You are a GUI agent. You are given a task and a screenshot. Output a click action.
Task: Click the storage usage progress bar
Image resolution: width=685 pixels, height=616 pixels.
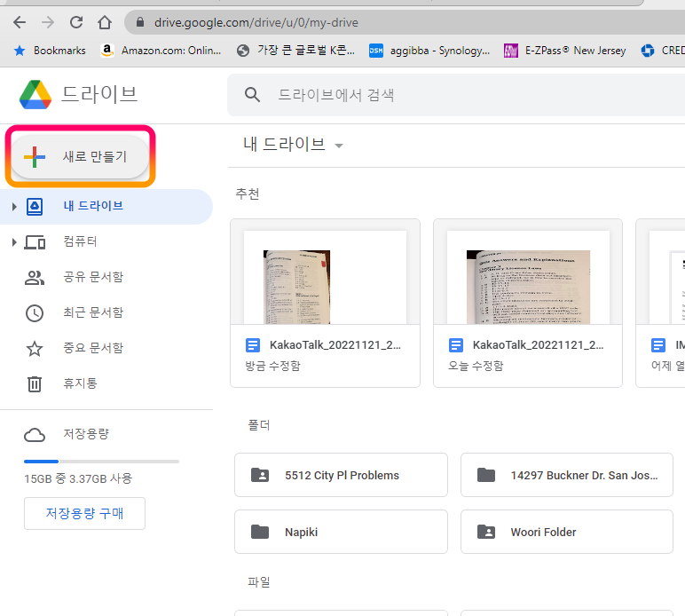(101, 462)
